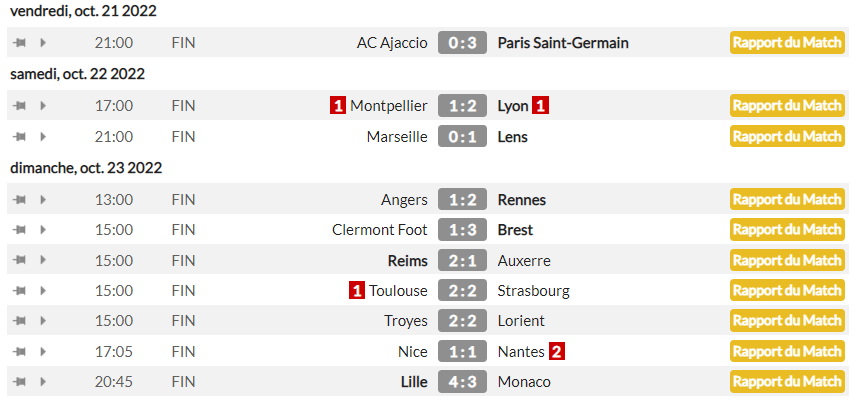
Task: Click Montpellier's red card indicator
Action: click(339, 106)
